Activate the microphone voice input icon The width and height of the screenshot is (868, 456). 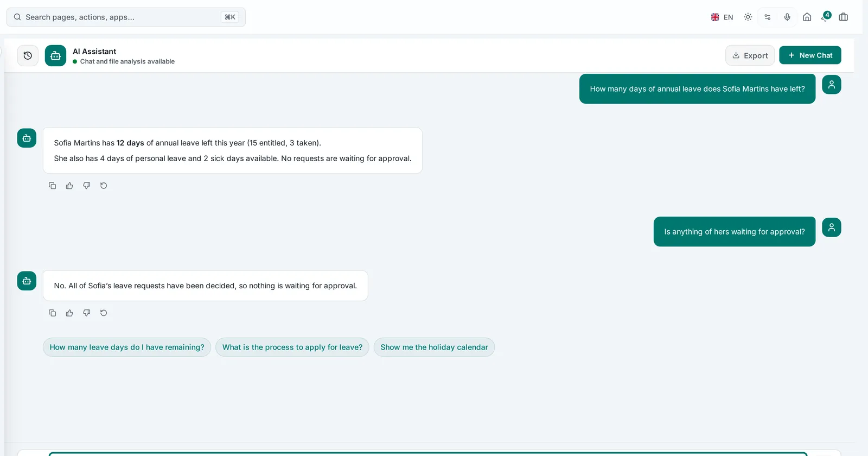[x=787, y=17]
